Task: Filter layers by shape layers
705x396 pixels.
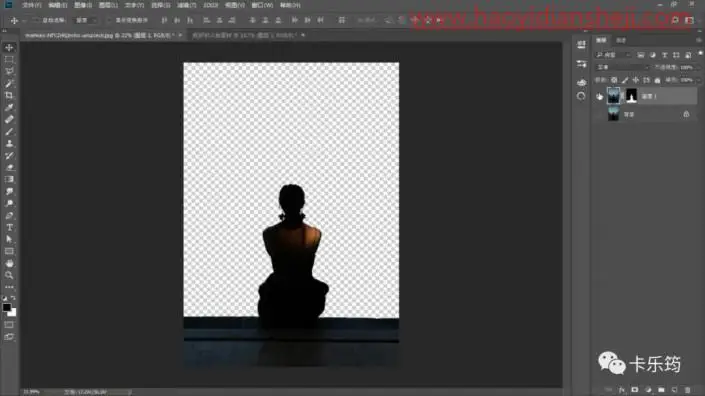Action: [x=676, y=55]
